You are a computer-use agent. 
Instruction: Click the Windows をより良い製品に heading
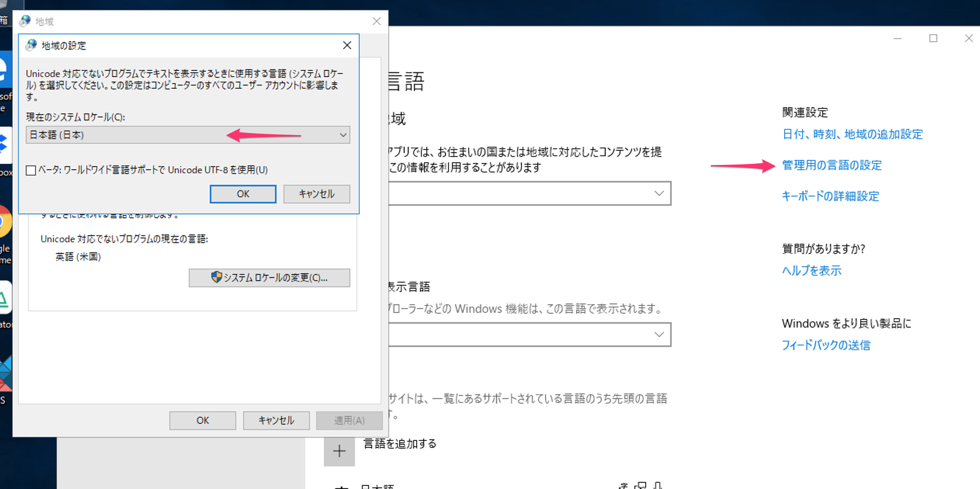pyautogui.click(x=846, y=323)
